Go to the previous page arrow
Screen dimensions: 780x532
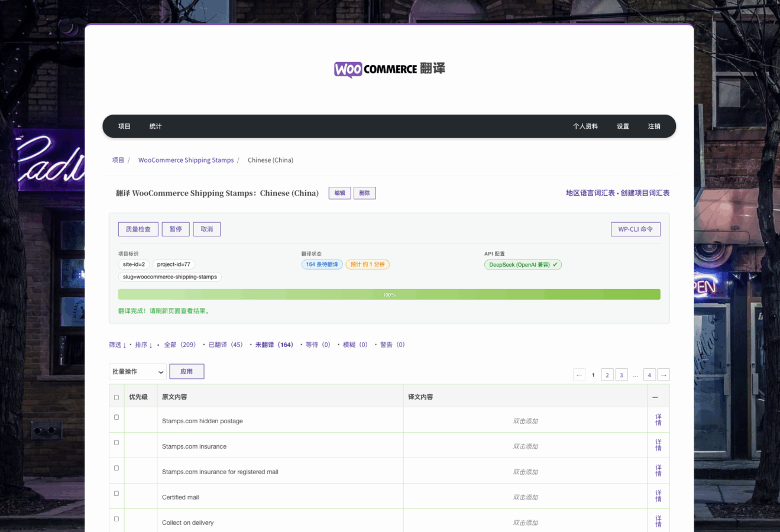coord(579,375)
